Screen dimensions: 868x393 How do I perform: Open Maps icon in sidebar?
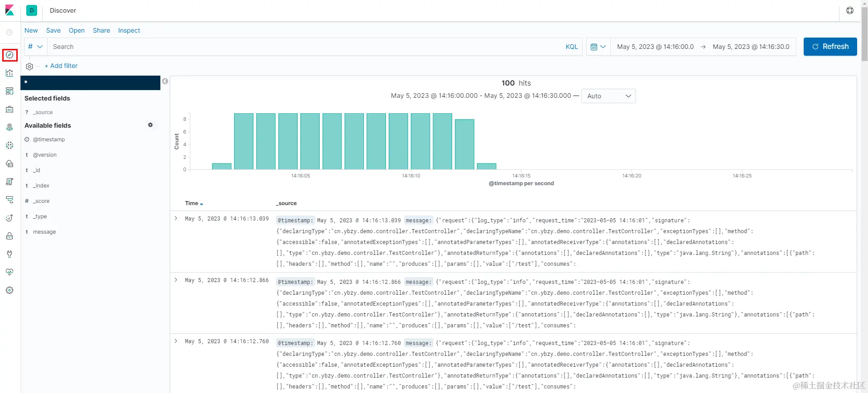[x=10, y=127]
